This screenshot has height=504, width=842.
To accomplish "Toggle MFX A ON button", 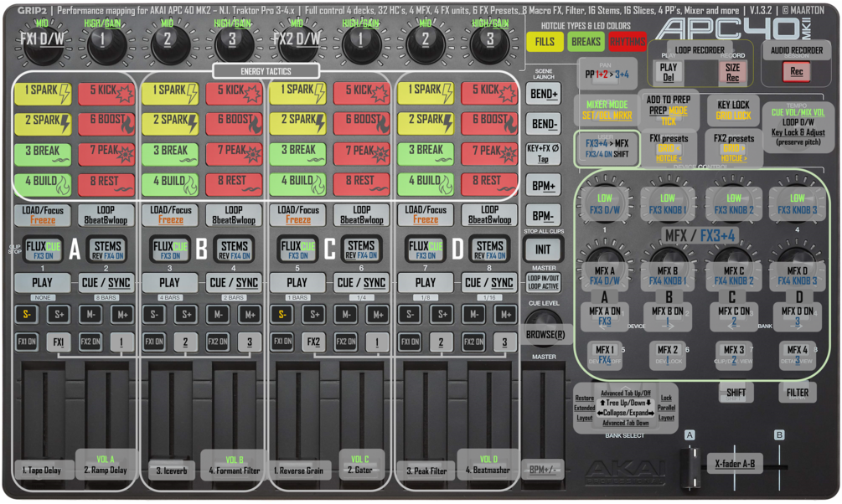I will [x=605, y=316].
